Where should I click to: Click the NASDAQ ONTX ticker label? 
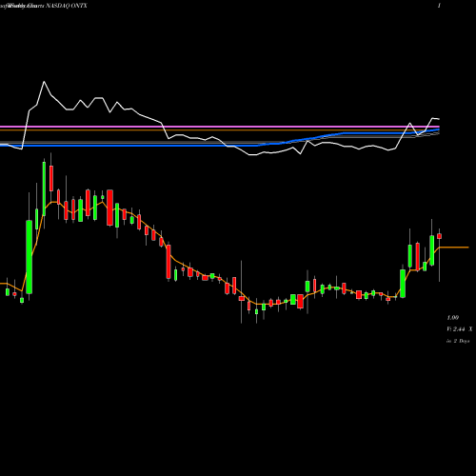(67, 6)
